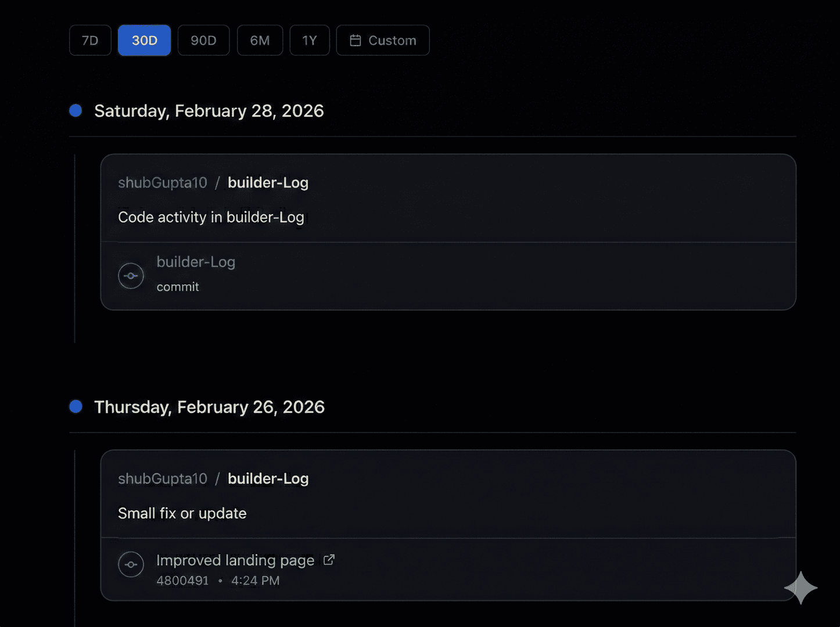Enable the 90D time range filter
840x627 pixels.
[x=203, y=40]
